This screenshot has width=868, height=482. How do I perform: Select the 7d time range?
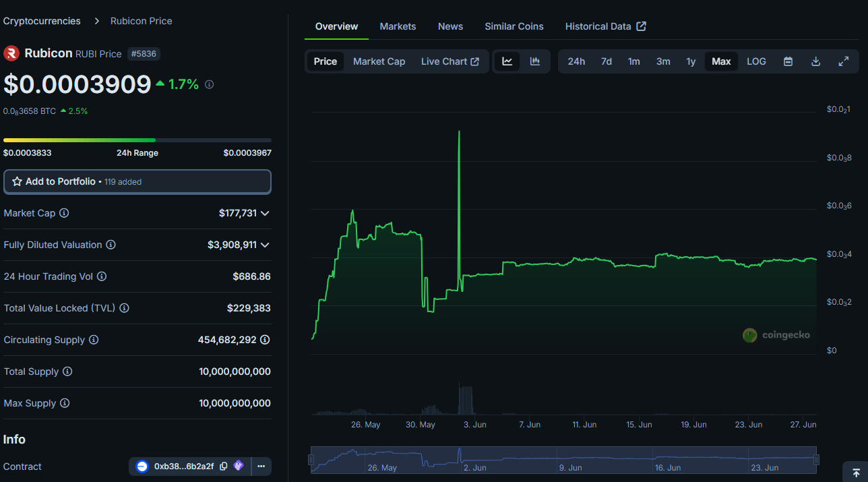pos(607,61)
